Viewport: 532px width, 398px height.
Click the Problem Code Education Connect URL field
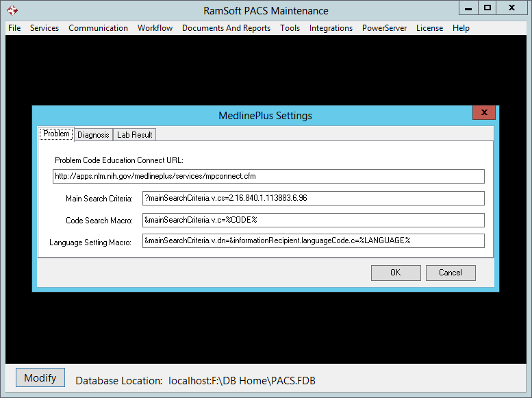tap(268, 176)
